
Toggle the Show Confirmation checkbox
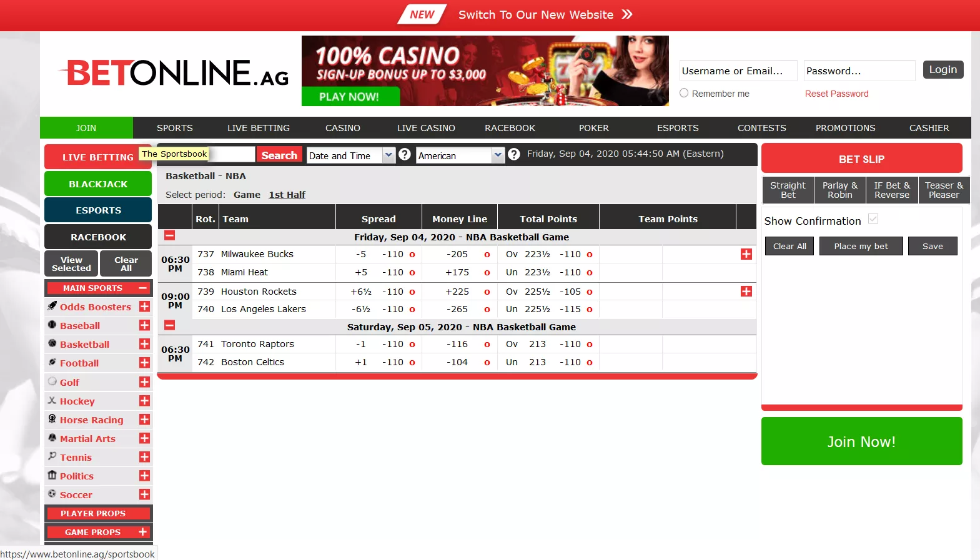[x=873, y=219]
